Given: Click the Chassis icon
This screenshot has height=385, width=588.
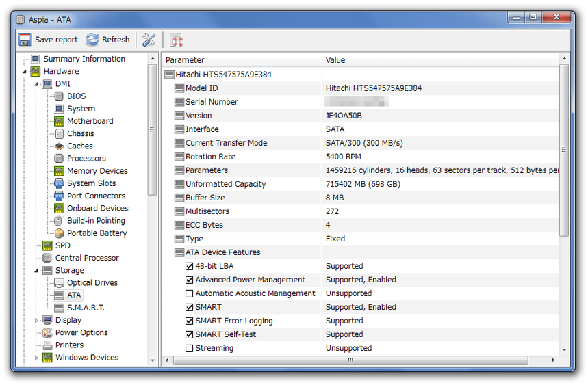Looking at the screenshot, I should pyautogui.click(x=59, y=133).
